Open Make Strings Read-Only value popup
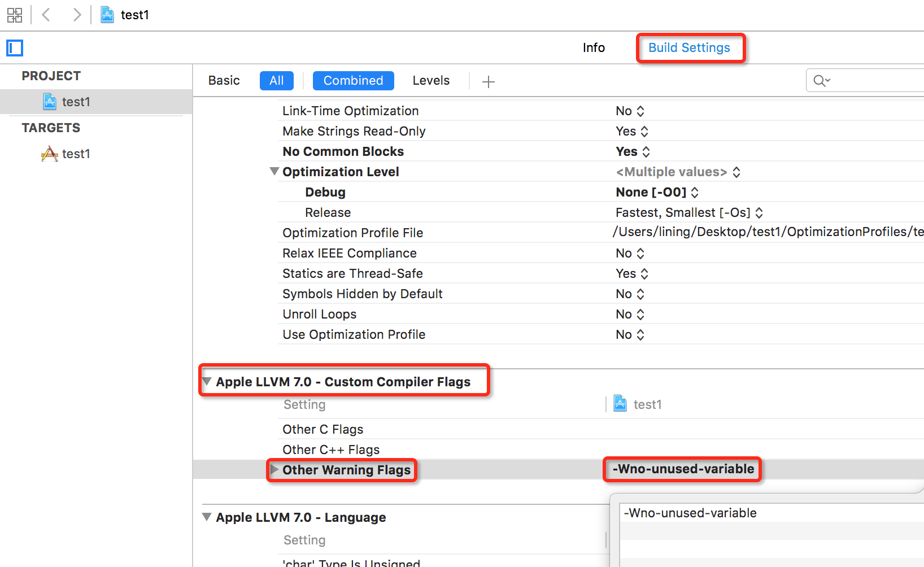This screenshot has width=924, height=567. pyautogui.click(x=632, y=131)
